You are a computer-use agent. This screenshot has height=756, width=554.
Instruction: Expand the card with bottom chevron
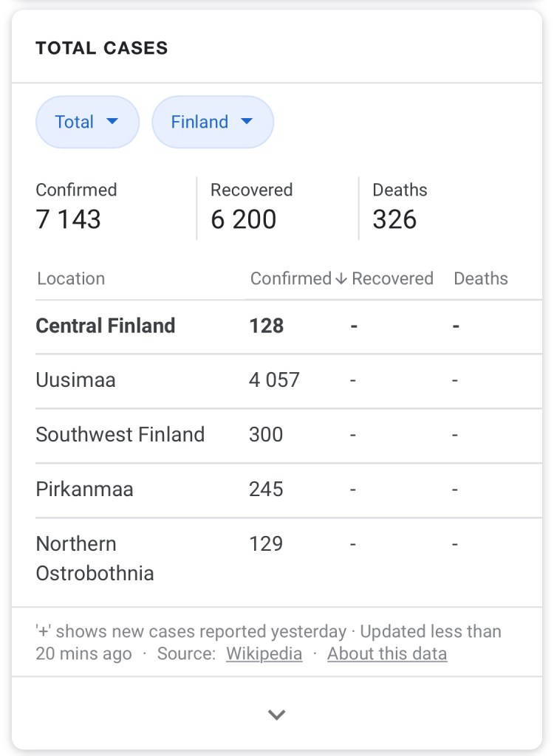point(276,715)
